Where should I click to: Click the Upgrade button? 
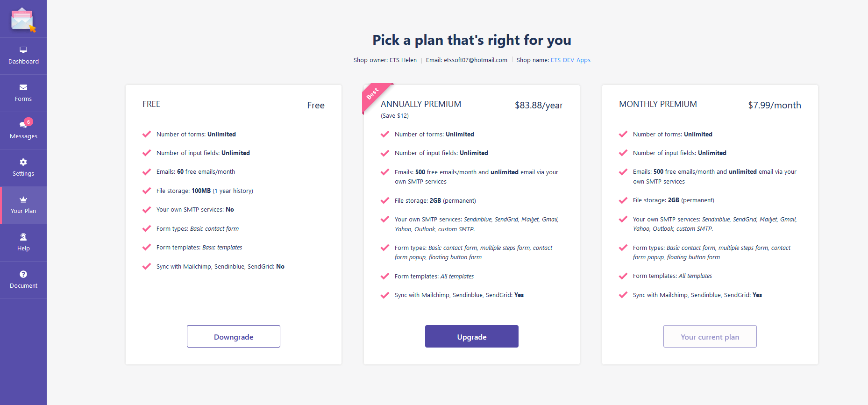pyautogui.click(x=472, y=336)
